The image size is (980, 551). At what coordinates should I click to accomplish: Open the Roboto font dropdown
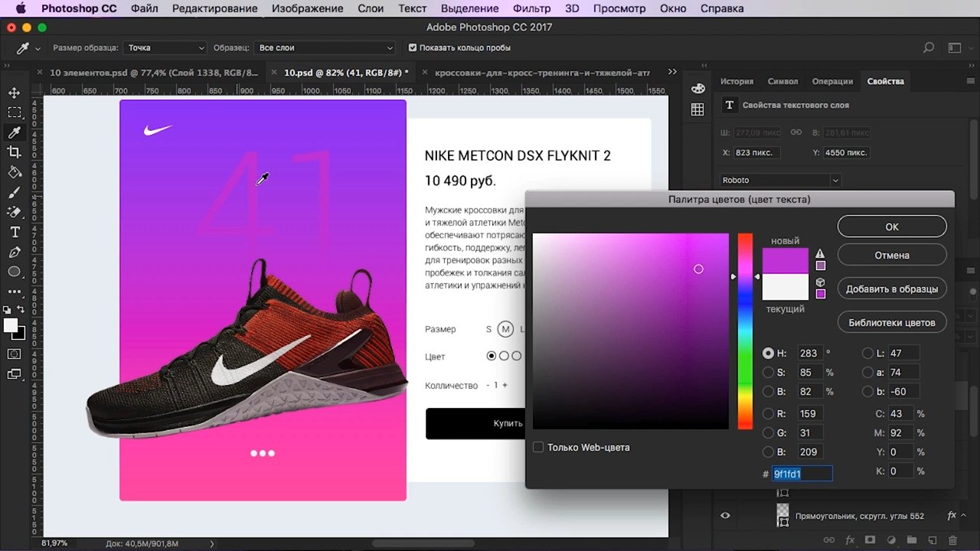pos(780,180)
